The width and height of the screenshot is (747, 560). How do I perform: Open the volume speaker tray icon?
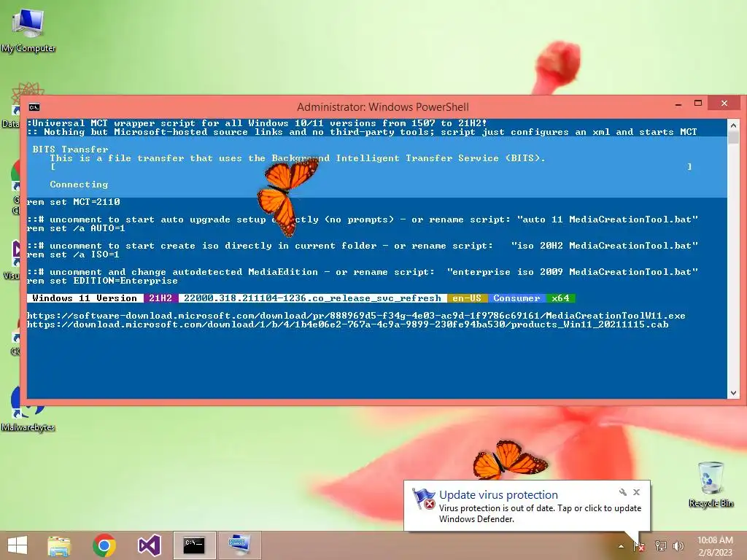tap(678, 546)
